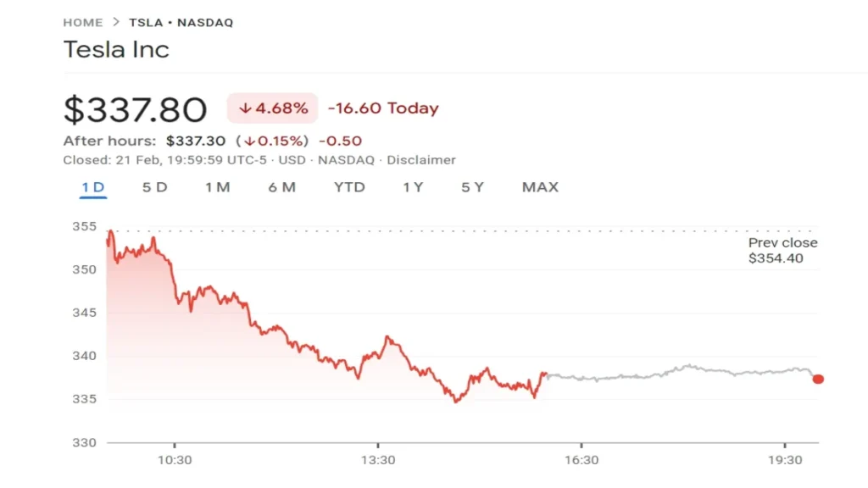Screen dimensions: 868x488
Task: Click the after-hours 0.15% down arrow
Action: (x=251, y=141)
